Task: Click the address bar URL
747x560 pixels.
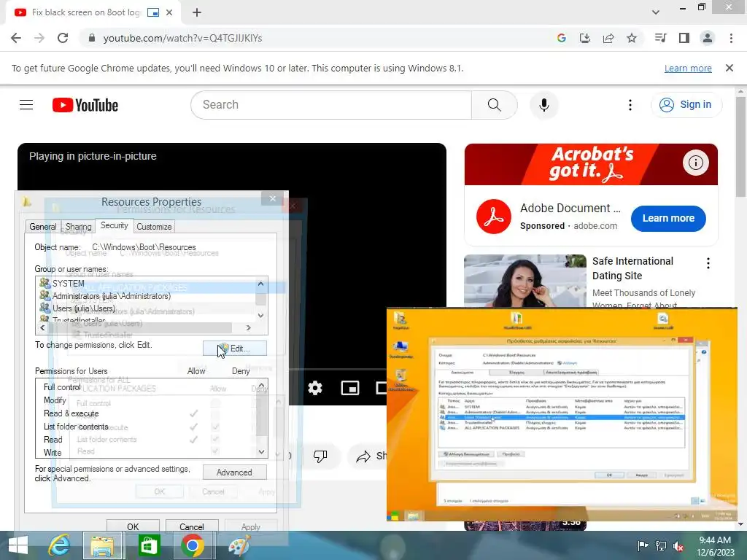Action: point(182,38)
